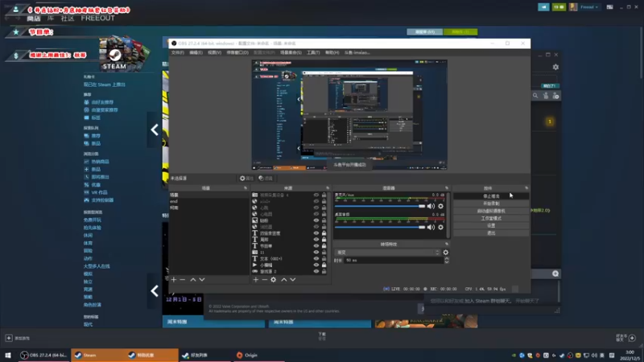Open the View menu in OBS

[214, 52]
